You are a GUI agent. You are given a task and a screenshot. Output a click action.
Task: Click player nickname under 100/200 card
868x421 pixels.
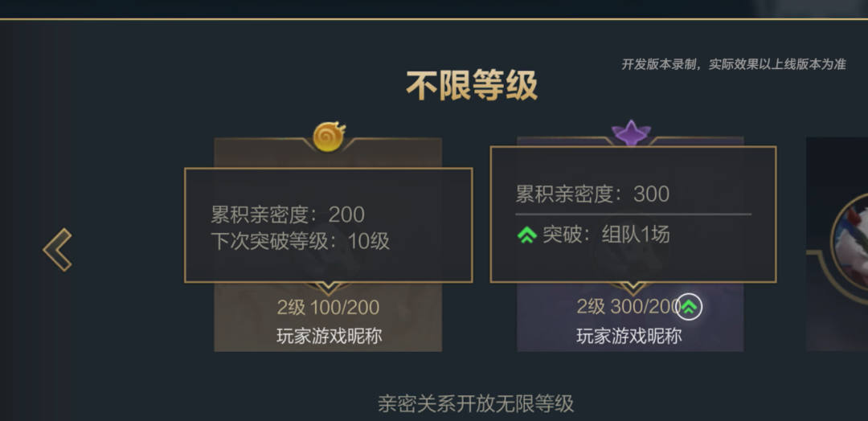coord(329,336)
